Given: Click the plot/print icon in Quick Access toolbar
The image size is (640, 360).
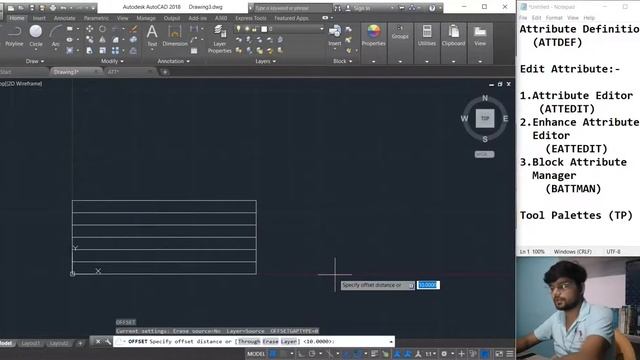Looking at the screenshot, I should (x=53, y=8).
